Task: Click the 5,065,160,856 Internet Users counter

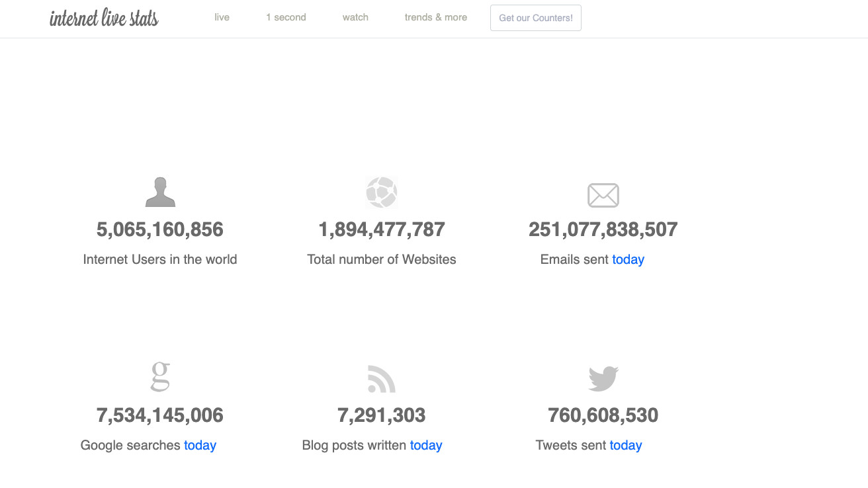Action: pos(160,229)
